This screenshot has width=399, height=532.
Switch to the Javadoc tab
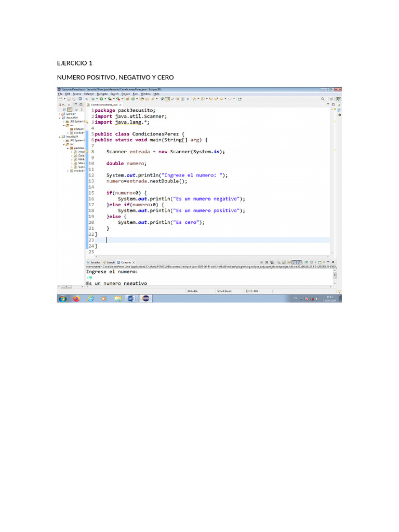pyautogui.click(x=94, y=262)
